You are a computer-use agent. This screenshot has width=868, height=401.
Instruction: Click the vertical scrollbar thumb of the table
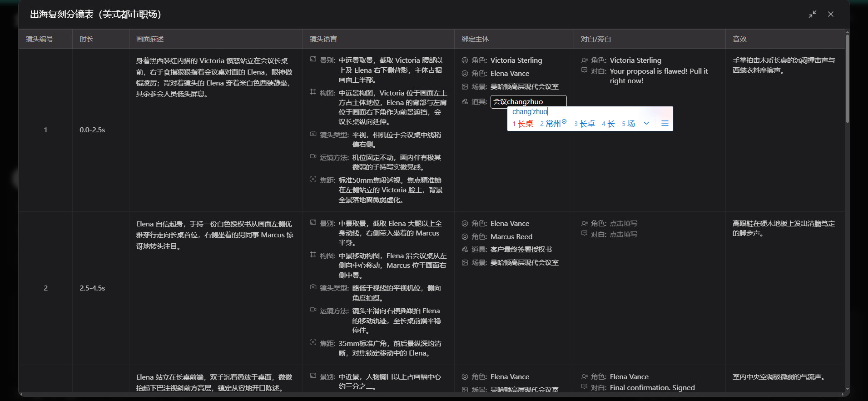[848, 78]
